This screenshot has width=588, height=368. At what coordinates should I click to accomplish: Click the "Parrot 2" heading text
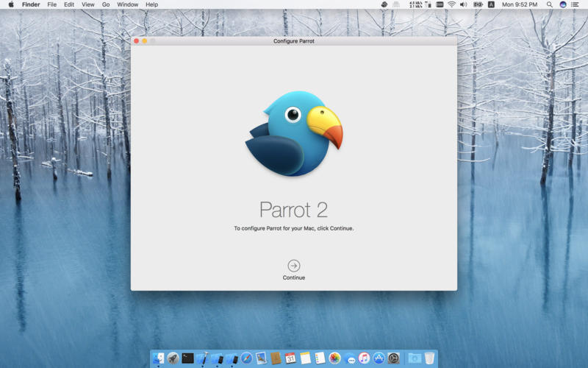(x=293, y=210)
